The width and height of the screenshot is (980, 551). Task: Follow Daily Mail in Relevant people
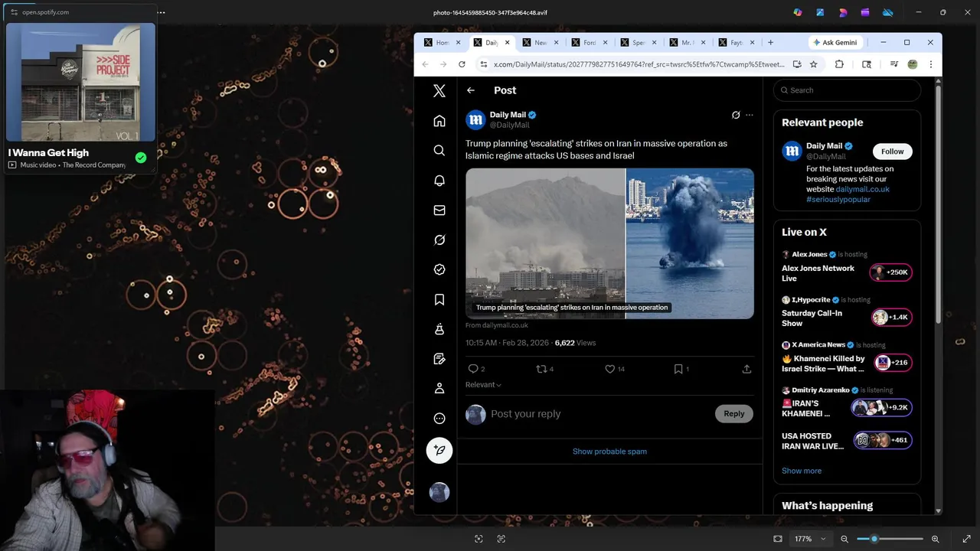[x=892, y=152]
